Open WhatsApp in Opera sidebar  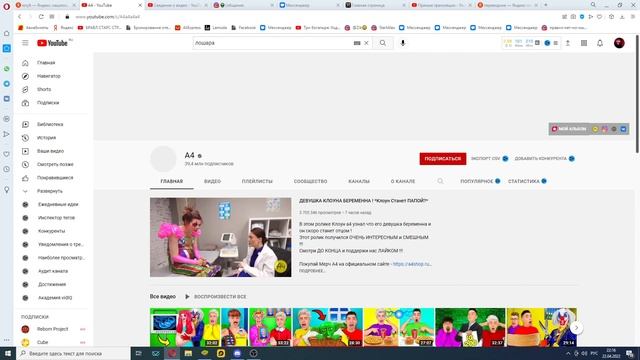tap(7, 69)
